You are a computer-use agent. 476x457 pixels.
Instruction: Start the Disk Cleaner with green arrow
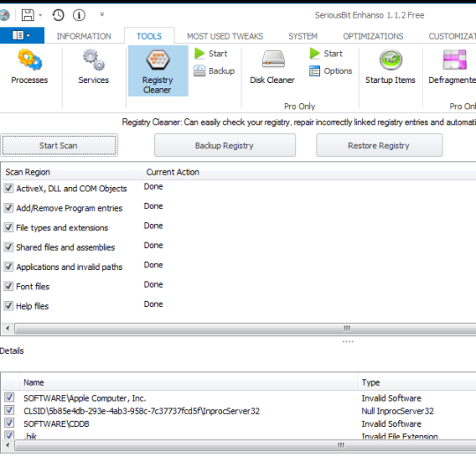tap(326, 54)
